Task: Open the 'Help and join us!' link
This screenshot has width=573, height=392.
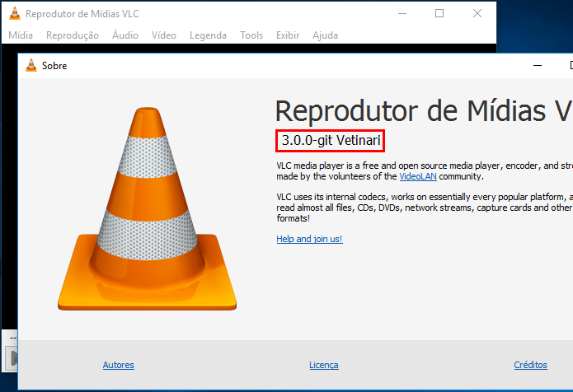Action: tap(309, 239)
